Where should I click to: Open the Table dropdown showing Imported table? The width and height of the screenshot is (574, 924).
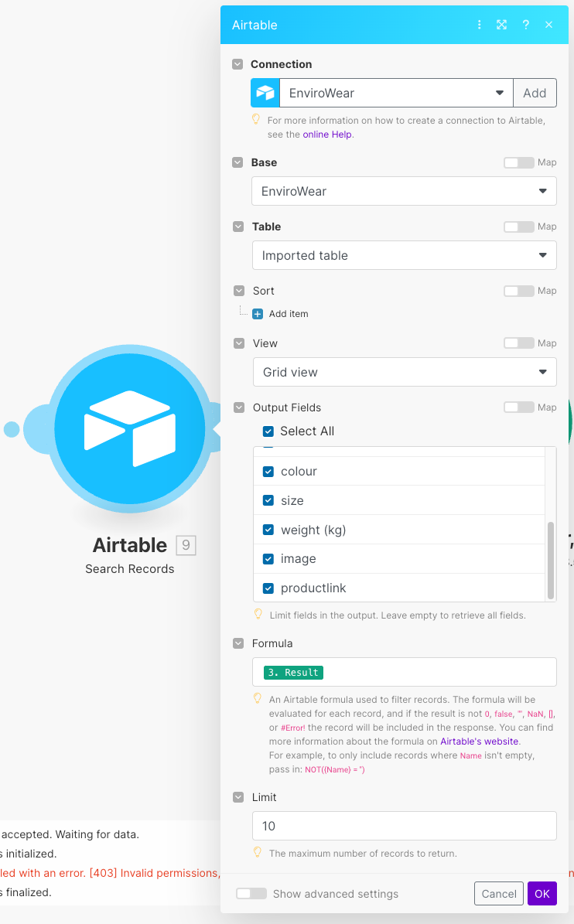click(405, 255)
